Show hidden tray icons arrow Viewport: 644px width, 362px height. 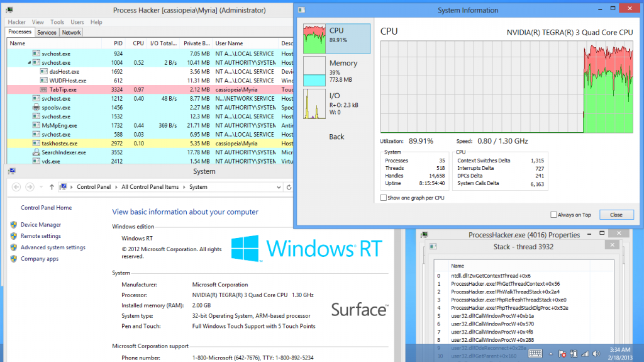(551, 354)
